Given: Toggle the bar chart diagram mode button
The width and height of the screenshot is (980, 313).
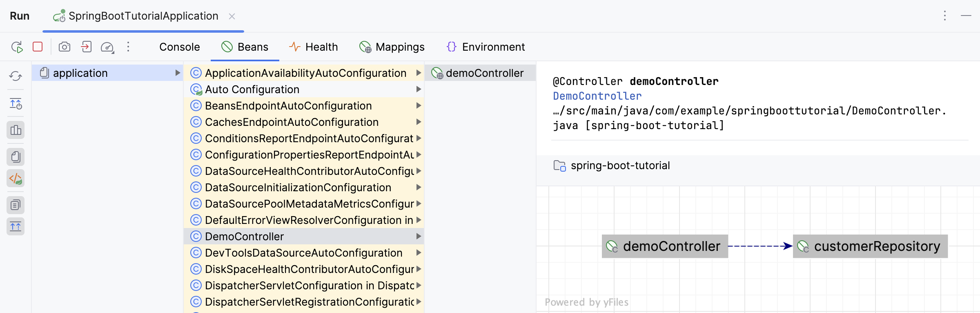Looking at the screenshot, I should tap(16, 130).
